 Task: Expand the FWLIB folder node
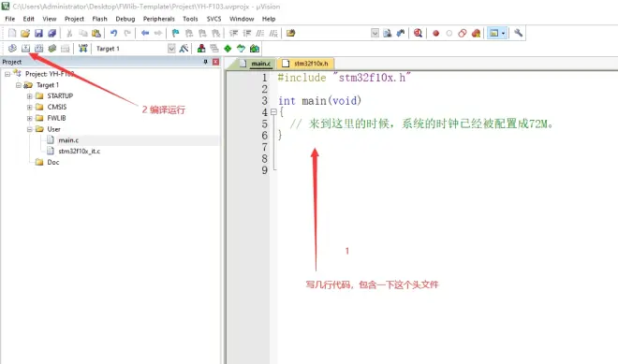pyautogui.click(x=30, y=118)
